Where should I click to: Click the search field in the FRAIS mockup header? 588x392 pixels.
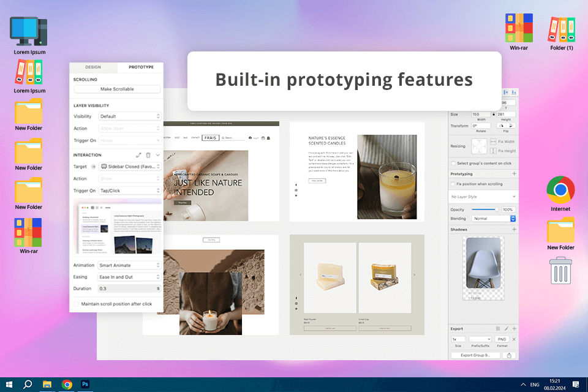coord(233,138)
